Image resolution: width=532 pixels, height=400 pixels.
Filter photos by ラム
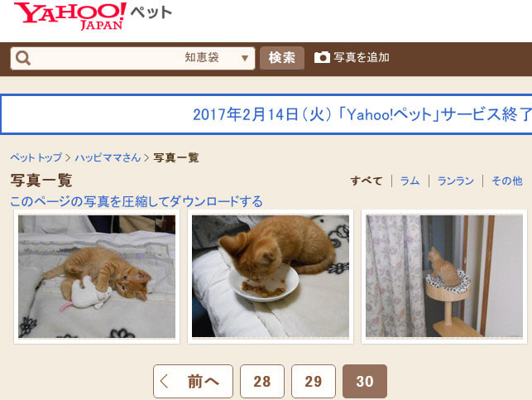[x=410, y=181]
